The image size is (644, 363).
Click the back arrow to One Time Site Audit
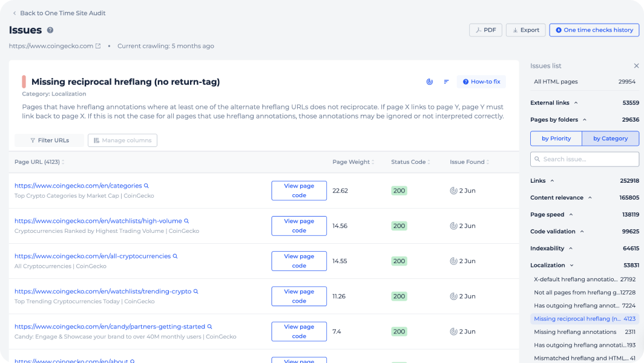(15, 13)
